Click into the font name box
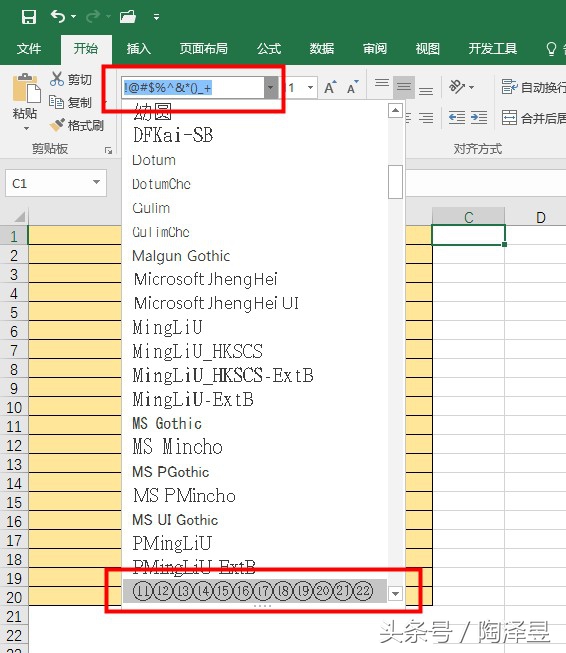Screen dimensions: 566x653 click(193, 88)
